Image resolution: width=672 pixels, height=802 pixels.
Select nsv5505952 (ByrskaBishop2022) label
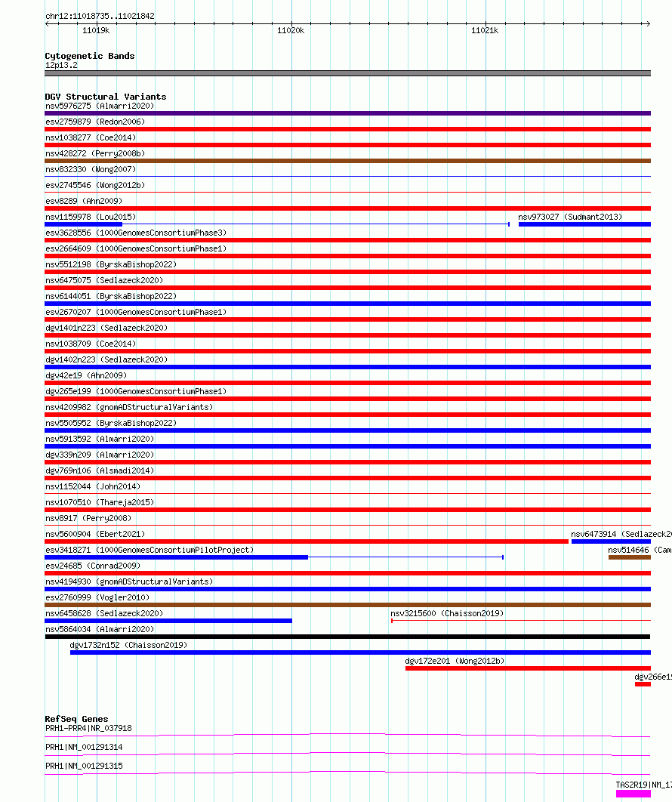(x=111, y=423)
